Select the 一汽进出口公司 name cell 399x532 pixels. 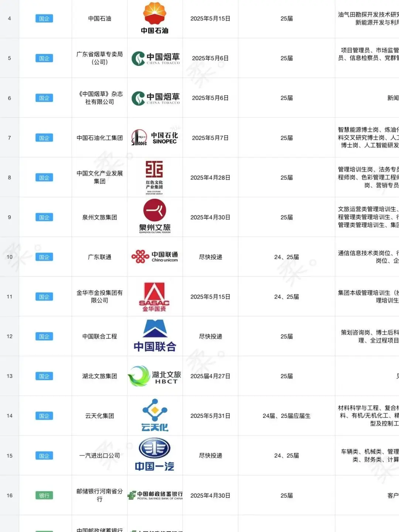(100, 456)
